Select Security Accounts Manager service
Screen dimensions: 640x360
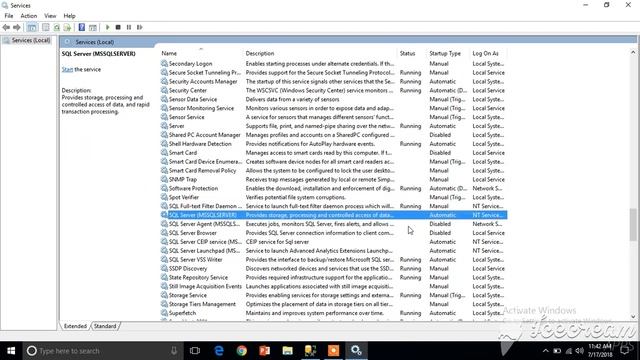pos(333,82)
